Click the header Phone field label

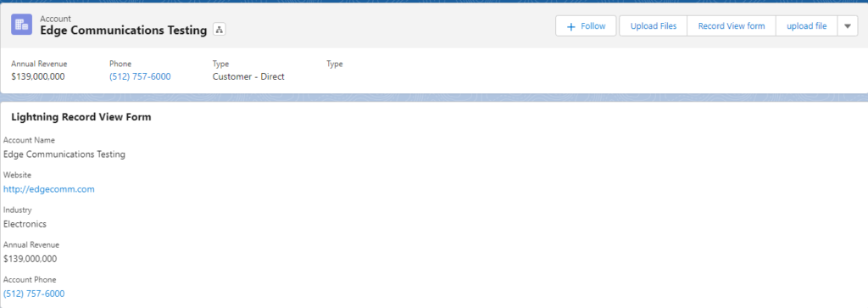tap(120, 64)
